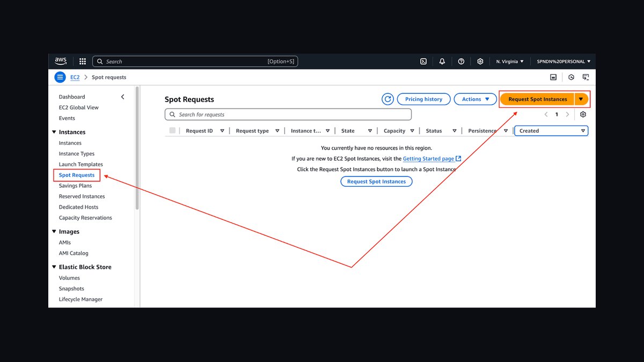Open Events in the sidebar
644x362 pixels.
67,119
